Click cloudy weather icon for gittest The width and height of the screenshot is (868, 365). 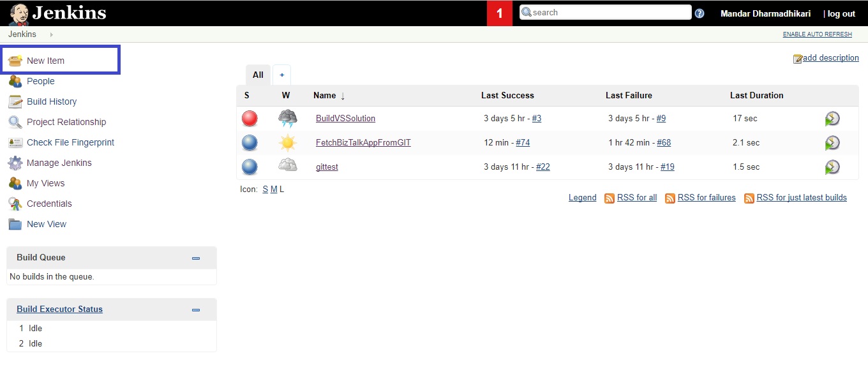(x=288, y=167)
